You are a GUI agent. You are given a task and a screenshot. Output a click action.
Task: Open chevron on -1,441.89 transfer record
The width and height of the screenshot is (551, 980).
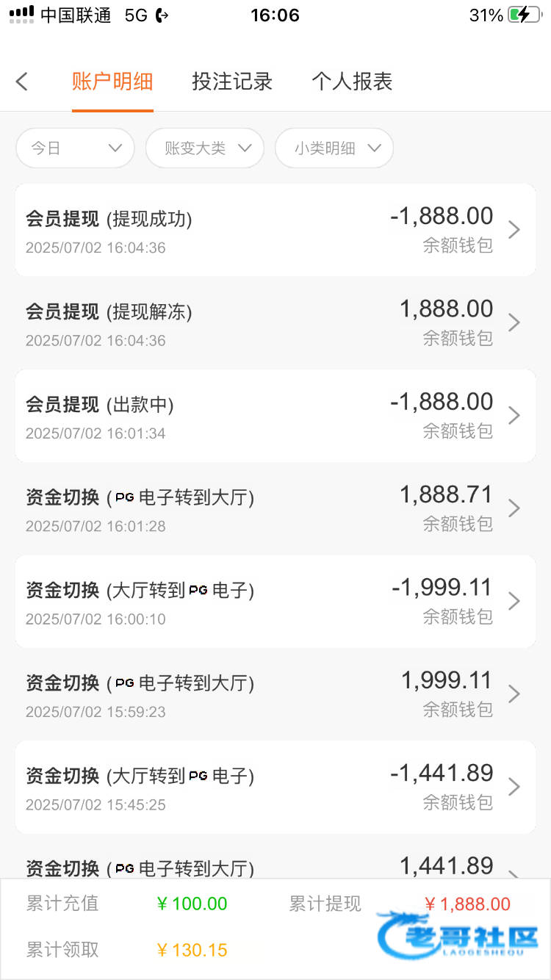(514, 788)
